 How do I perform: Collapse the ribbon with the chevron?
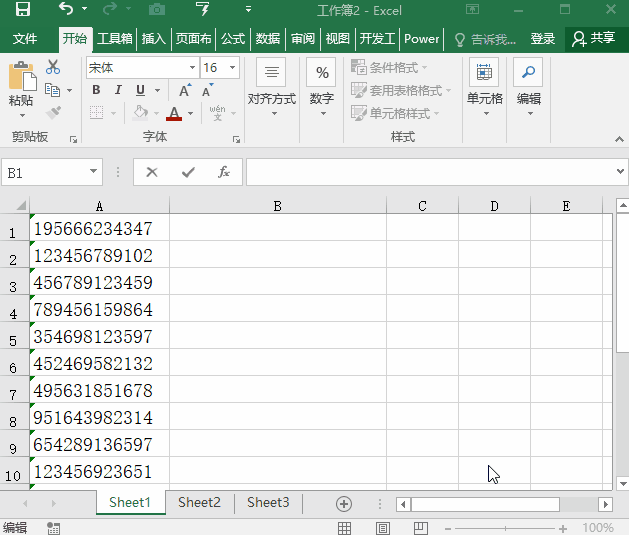coord(619,139)
